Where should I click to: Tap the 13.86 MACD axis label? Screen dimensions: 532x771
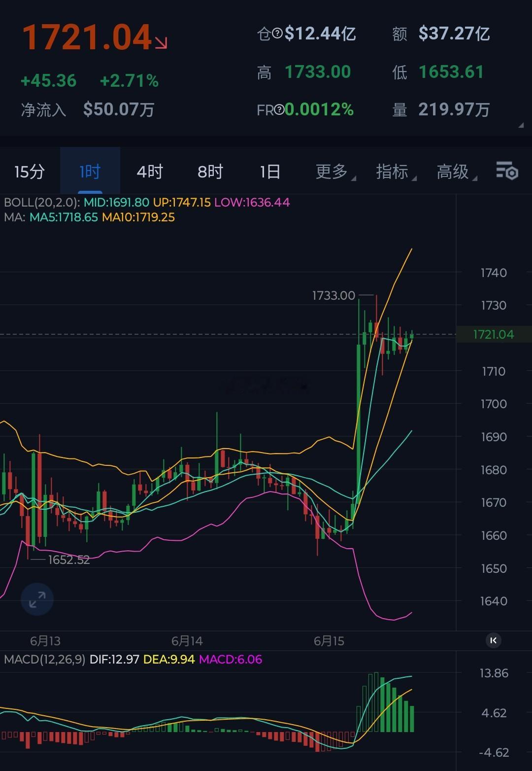pos(494,673)
